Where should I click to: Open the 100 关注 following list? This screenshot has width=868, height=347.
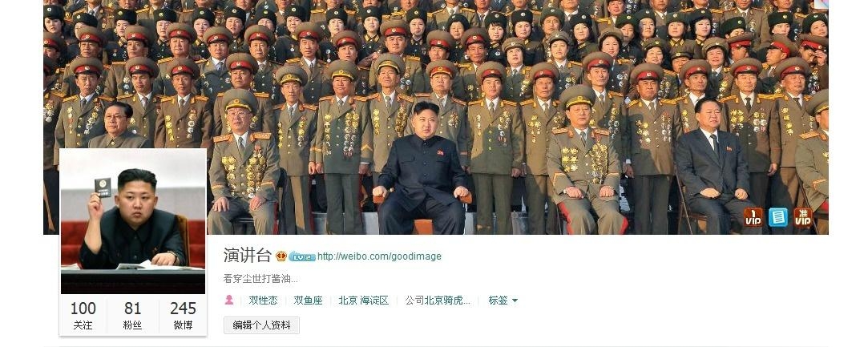(83, 316)
